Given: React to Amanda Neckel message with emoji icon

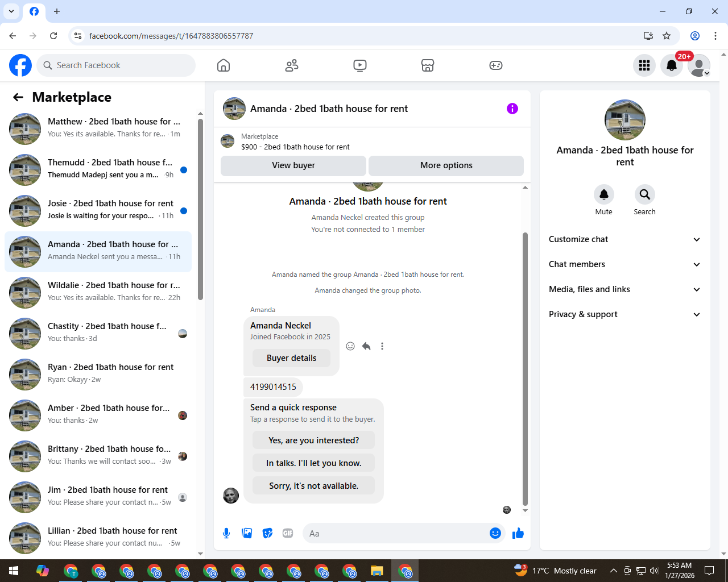Looking at the screenshot, I should pos(350,346).
